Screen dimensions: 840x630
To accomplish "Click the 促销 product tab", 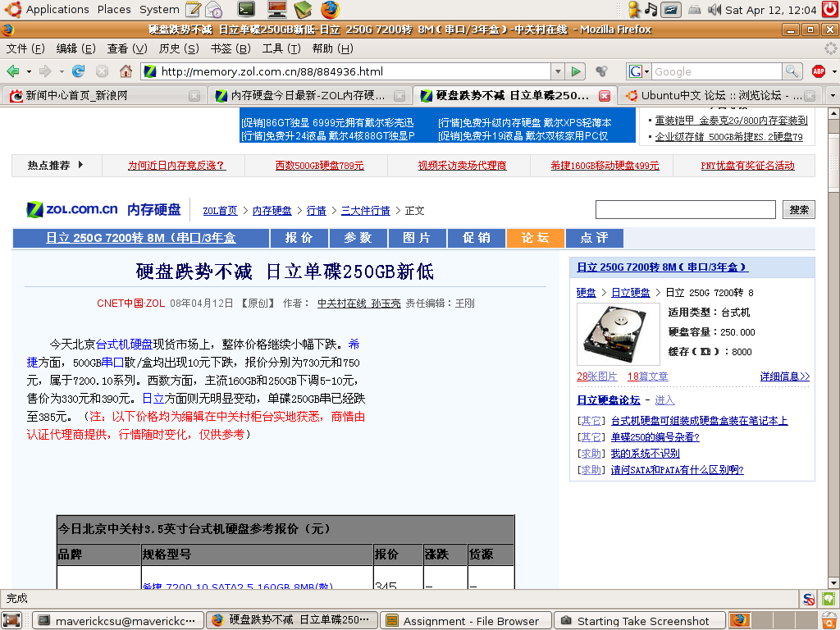I will coord(477,238).
